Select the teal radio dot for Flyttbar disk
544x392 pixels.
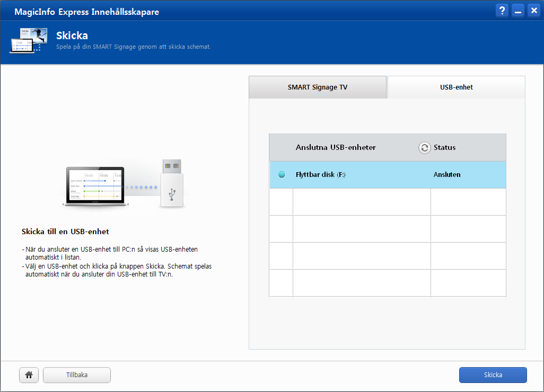[x=282, y=174]
